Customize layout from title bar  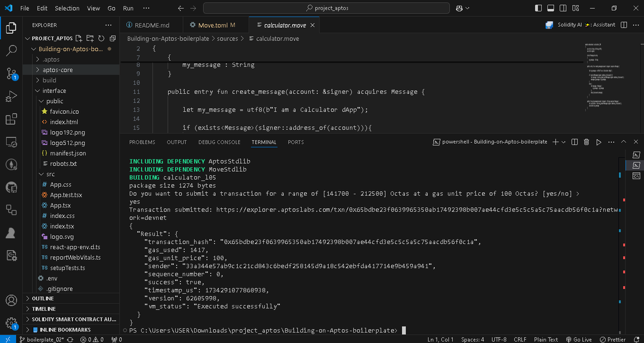click(576, 8)
